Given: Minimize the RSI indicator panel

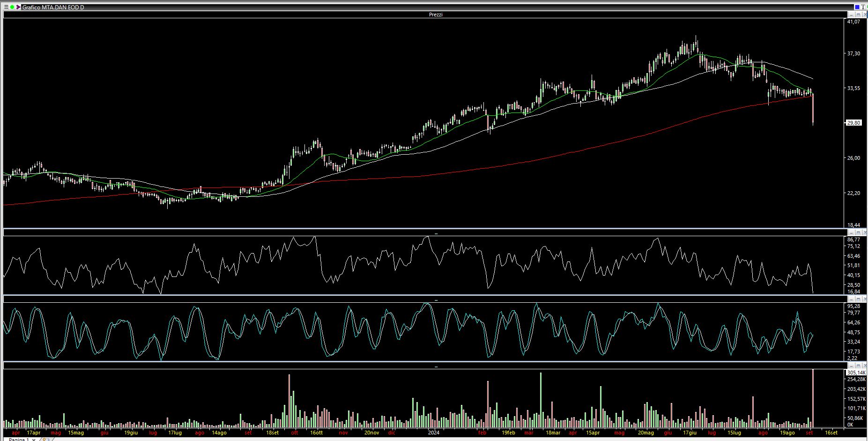Looking at the screenshot, I should (x=851, y=232).
